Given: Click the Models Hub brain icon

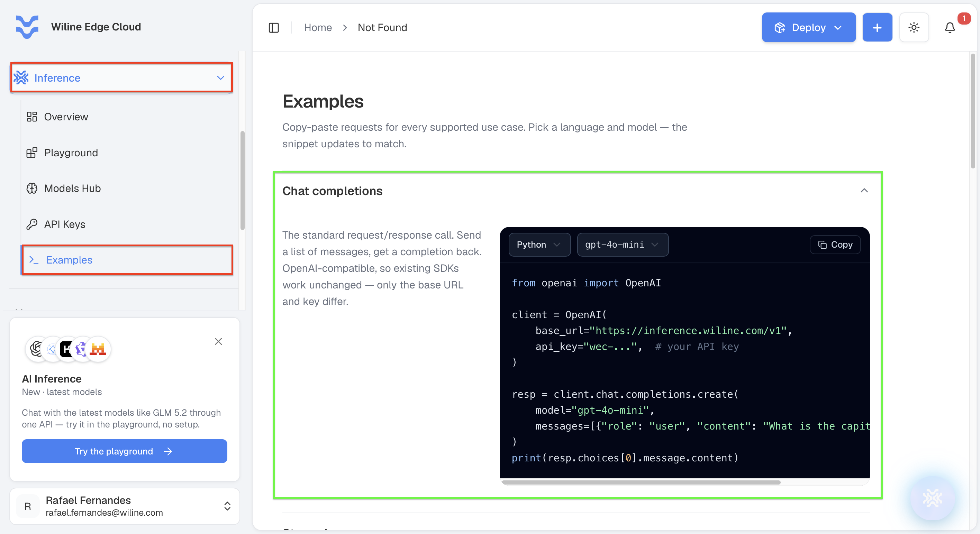Looking at the screenshot, I should tap(32, 188).
